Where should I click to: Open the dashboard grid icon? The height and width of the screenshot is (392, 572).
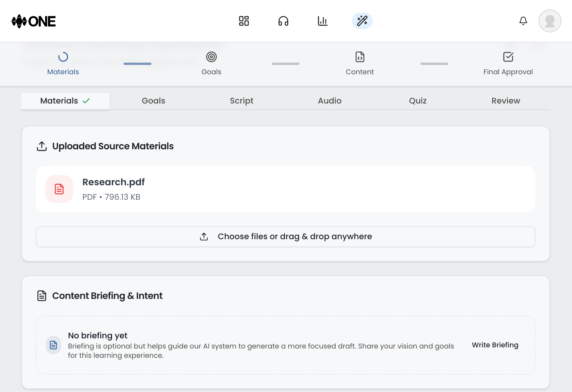(x=244, y=21)
